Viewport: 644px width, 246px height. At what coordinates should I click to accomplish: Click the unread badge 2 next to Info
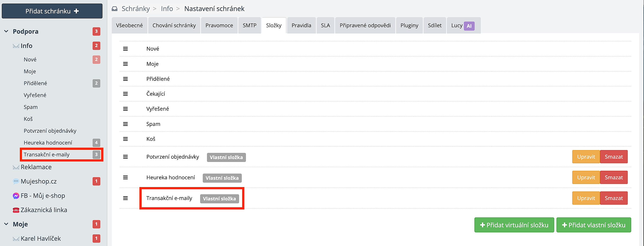pos(96,46)
